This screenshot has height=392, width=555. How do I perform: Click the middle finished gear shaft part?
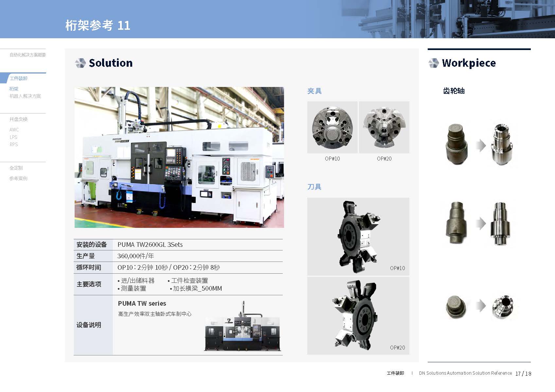(x=501, y=224)
